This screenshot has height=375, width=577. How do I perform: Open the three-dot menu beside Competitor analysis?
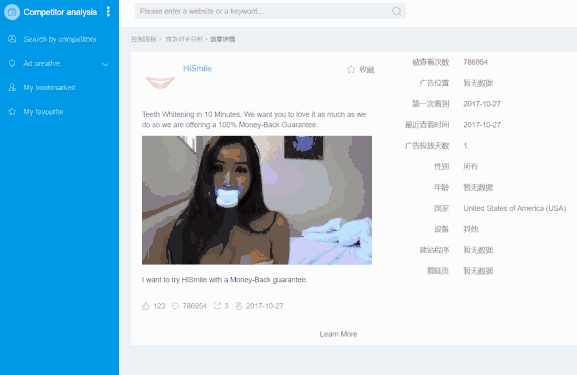tap(108, 12)
